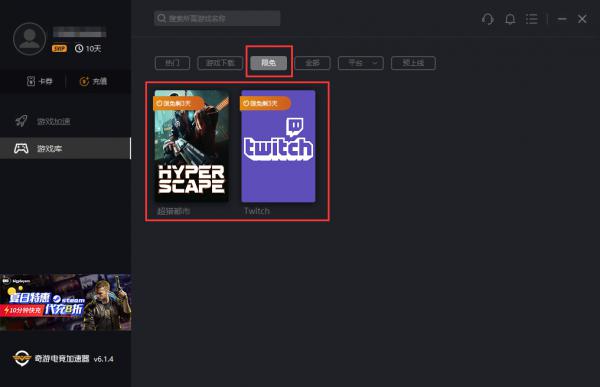The width and height of the screenshot is (600, 387).
Task: Check notifications via bell icon
Action: point(510,19)
